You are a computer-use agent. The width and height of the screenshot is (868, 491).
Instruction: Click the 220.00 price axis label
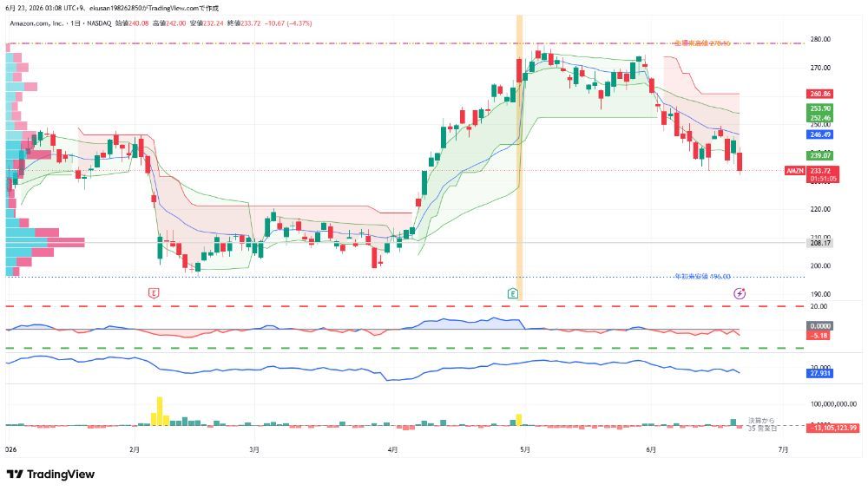[820, 209]
